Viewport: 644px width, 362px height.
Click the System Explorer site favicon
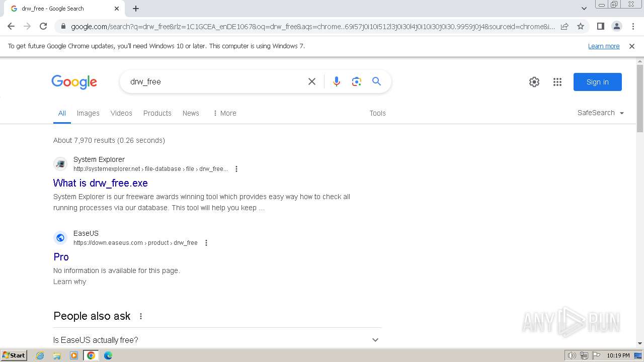60,164
